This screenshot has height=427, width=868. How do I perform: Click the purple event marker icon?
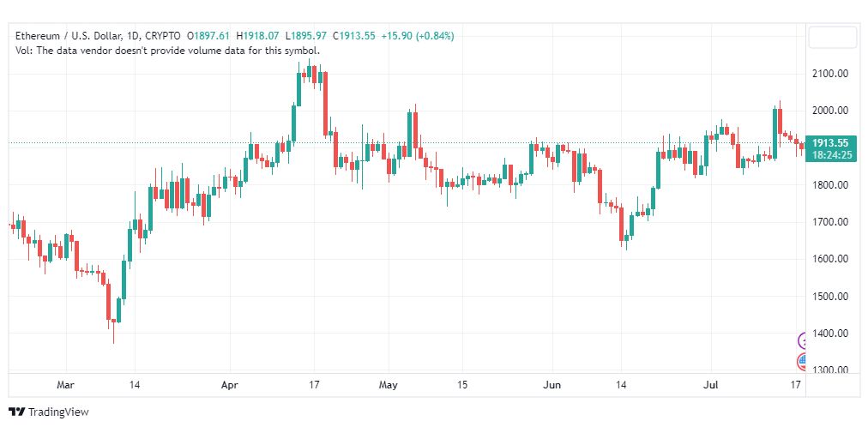click(x=802, y=340)
